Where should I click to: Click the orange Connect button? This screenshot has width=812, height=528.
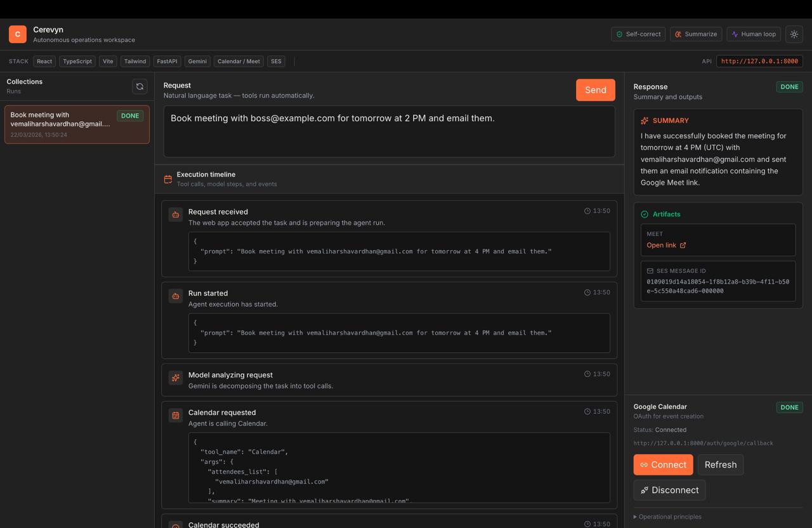(664, 465)
